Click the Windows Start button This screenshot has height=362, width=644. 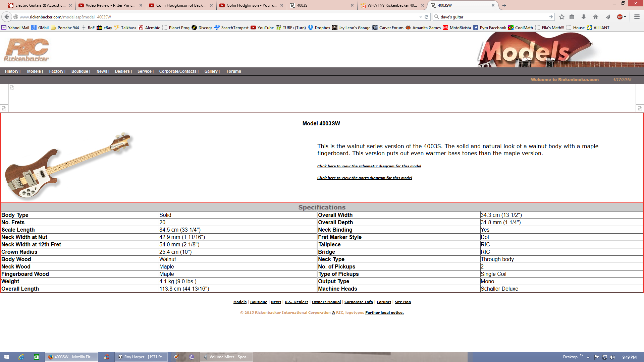click(6, 357)
